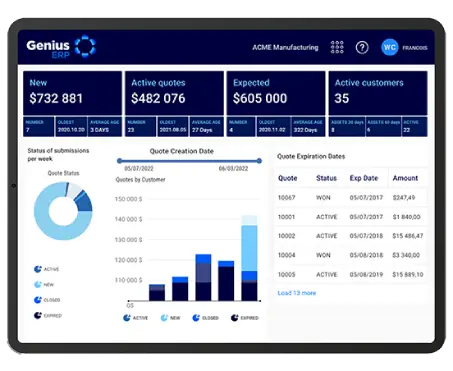
Task: Click amount $15 486,47 in table
Action: (x=408, y=236)
